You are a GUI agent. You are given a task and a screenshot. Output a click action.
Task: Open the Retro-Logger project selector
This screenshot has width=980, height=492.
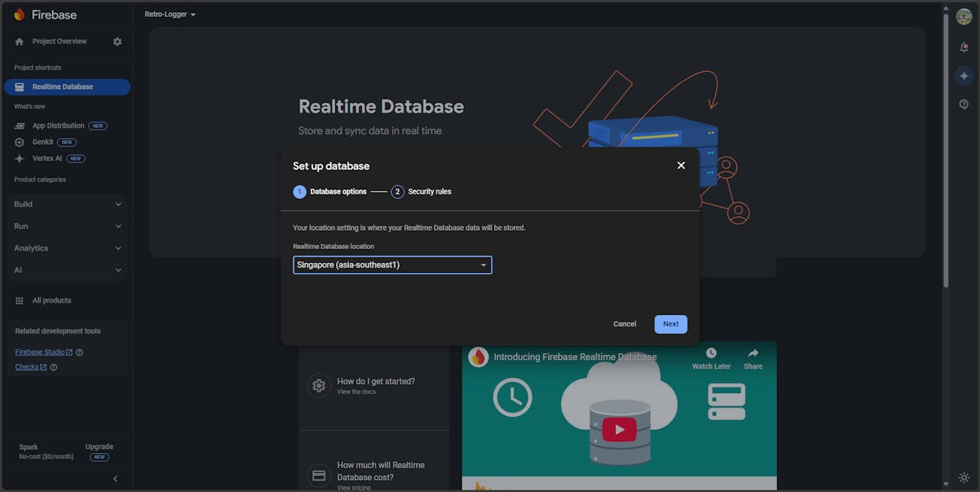coord(170,15)
